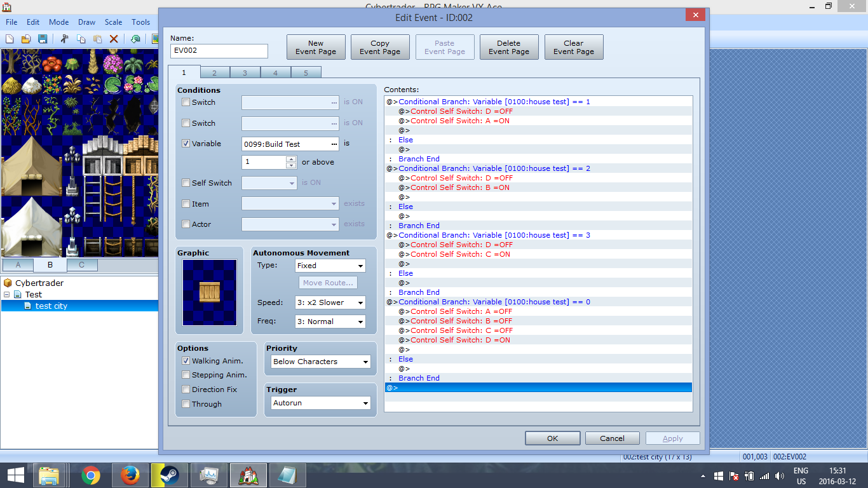
Task: Switch to tileset tab A
Action: tap(18, 265)
